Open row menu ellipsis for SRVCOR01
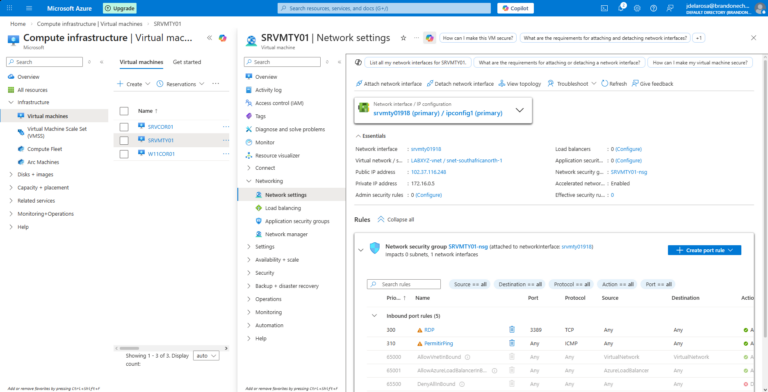This screenshot has height=392, width=768. (x=226, y=127)
